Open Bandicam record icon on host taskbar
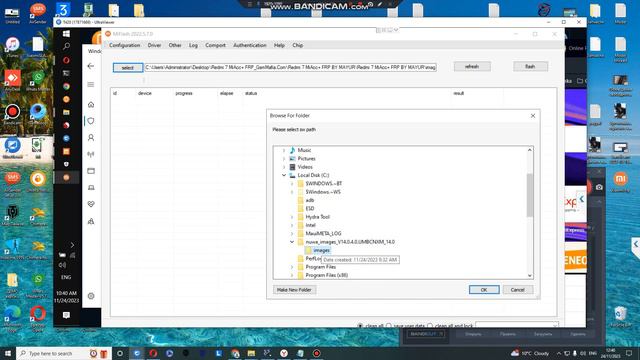 pyautogui.click(x=317, y=353)
